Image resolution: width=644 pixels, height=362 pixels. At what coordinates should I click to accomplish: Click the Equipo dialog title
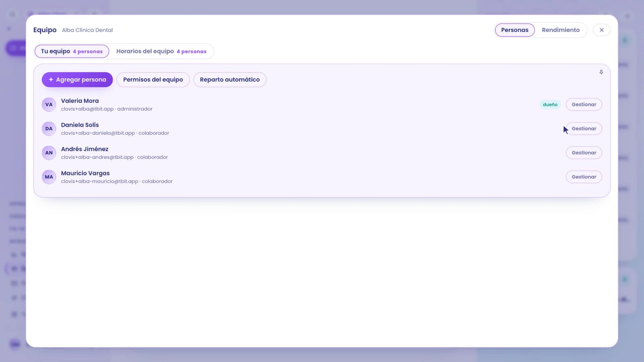coord(45,30)
